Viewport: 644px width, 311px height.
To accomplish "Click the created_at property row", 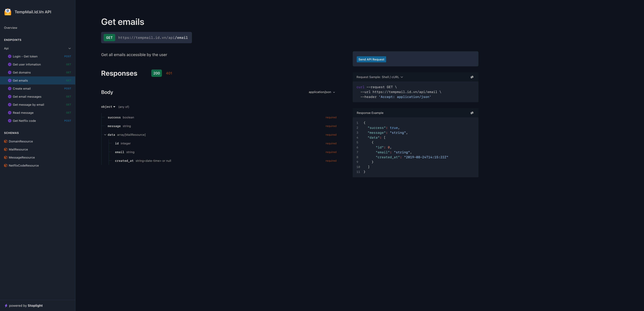I will click(x=223, y=161).
